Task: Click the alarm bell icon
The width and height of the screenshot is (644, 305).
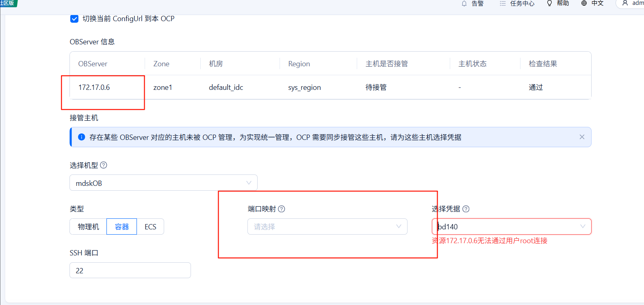Action: point(464,3)
